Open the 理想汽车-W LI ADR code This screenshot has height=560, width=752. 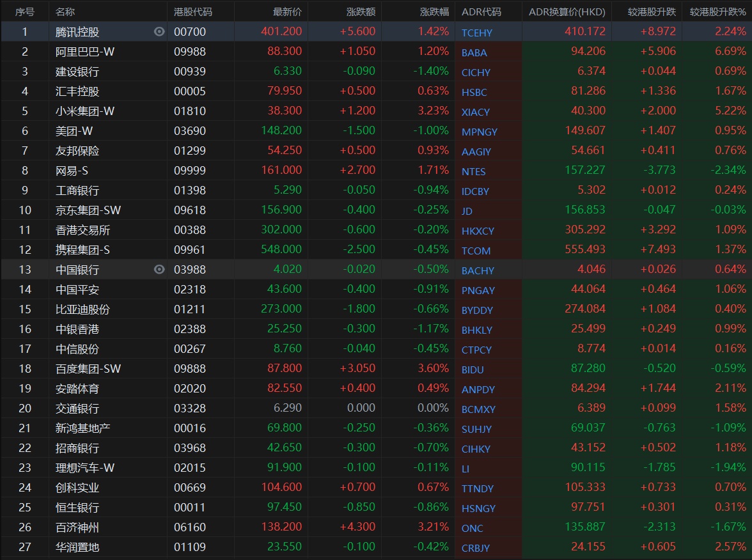tap(466, 469)
